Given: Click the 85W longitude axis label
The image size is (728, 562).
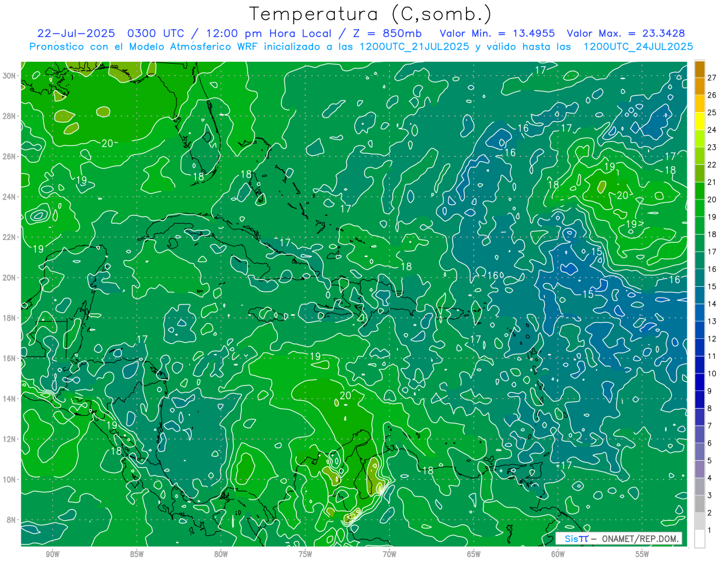Looking at the screenshot, I should tap(136, 555).
